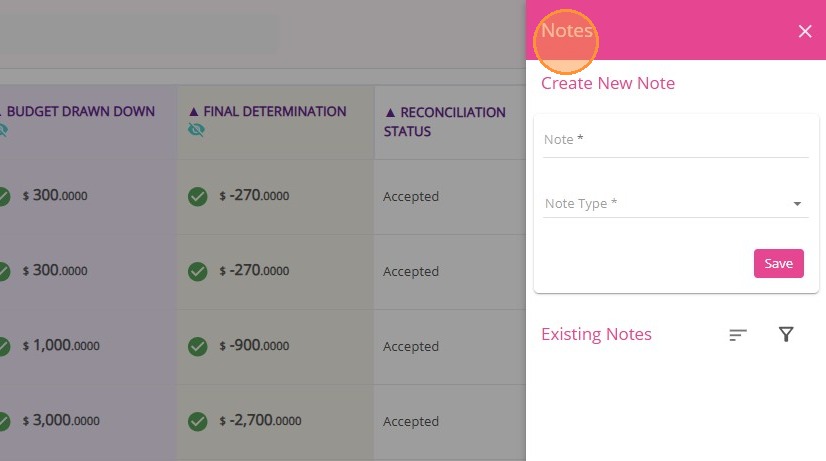Click the Notes panel title
Screen dimensions: 826x461
[x=567, y=31]
